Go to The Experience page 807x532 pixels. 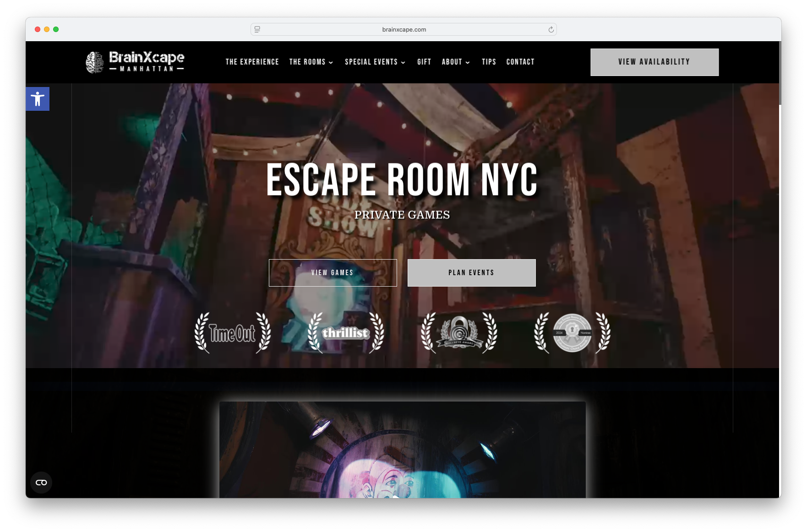tap(252, 62)
